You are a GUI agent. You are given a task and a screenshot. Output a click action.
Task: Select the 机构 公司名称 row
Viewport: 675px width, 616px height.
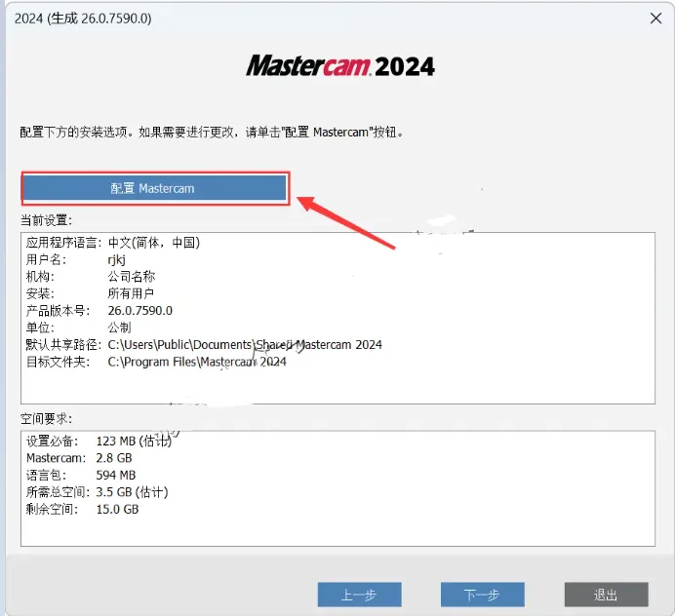[x=91, y=277]
